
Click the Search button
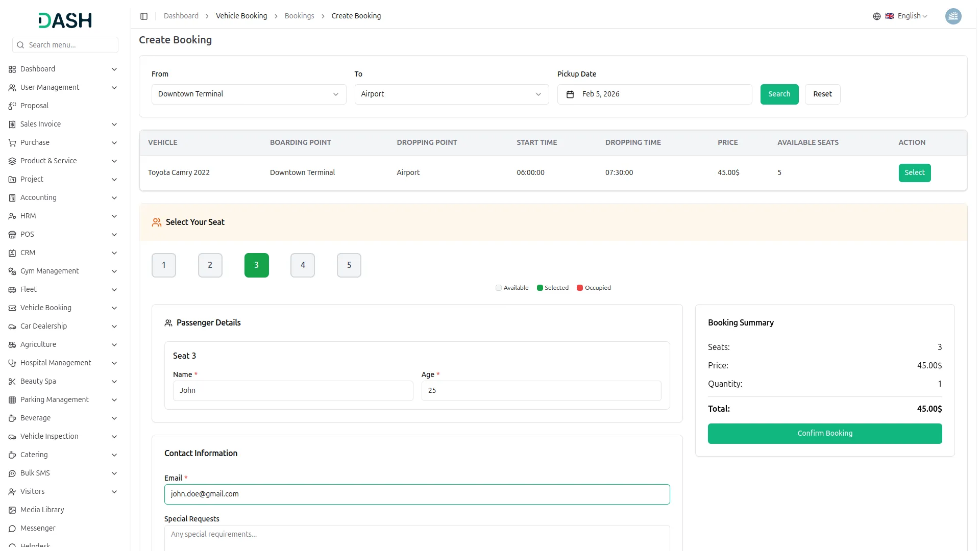point(779,94)
